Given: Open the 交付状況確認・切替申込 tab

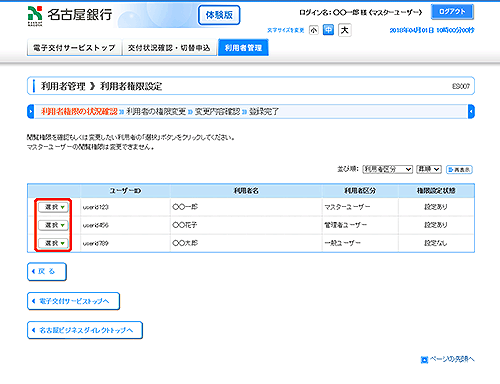Looking at the screenshot, I should point(169,48).
